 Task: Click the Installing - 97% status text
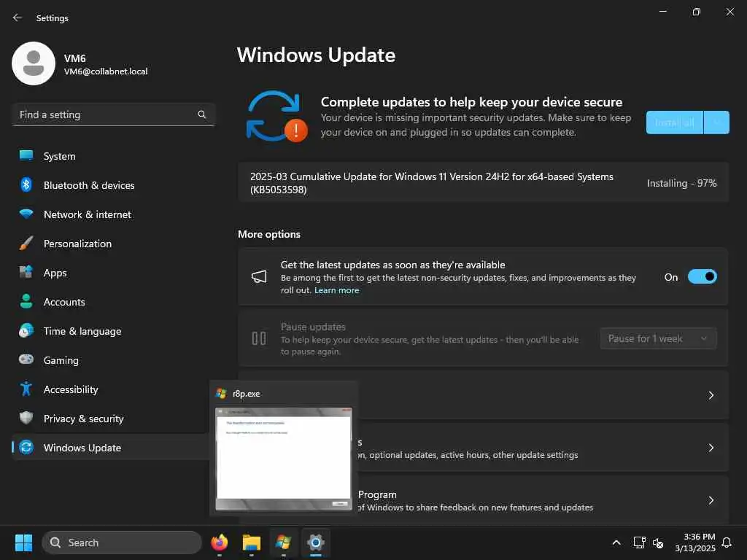(x=682, y=183)
